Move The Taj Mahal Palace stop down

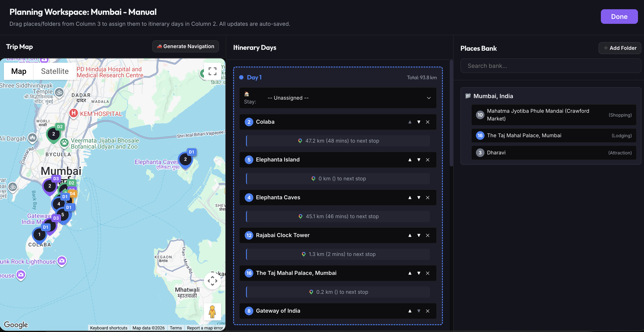tap(419, 273)
